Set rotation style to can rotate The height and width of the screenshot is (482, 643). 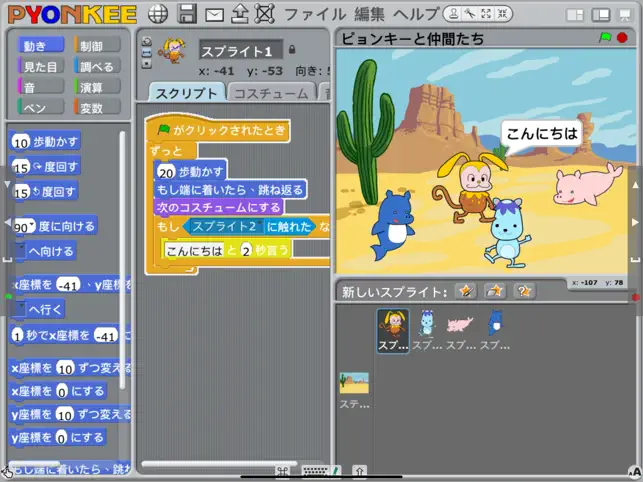coord(146,41)
